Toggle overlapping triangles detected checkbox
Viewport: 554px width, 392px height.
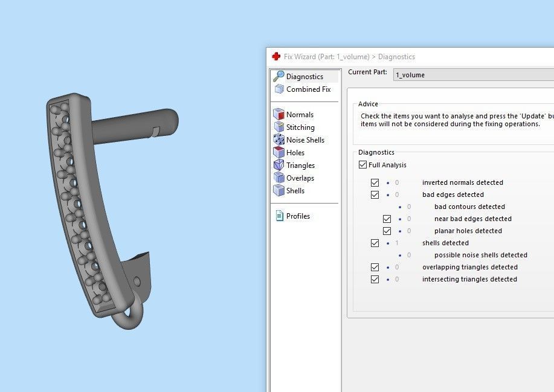pyautogui.click(x=375, y=268)
